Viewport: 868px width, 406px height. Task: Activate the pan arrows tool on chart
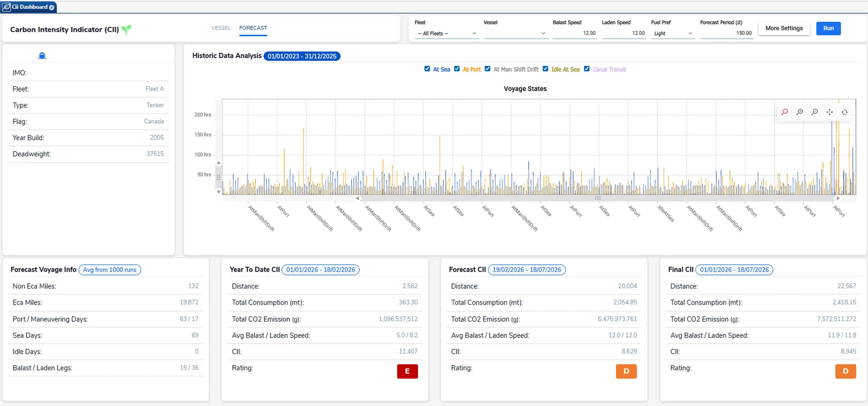point(829,112)
